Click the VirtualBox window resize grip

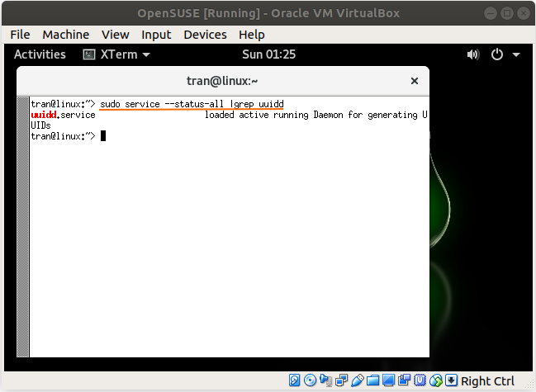tap(530, 385)
